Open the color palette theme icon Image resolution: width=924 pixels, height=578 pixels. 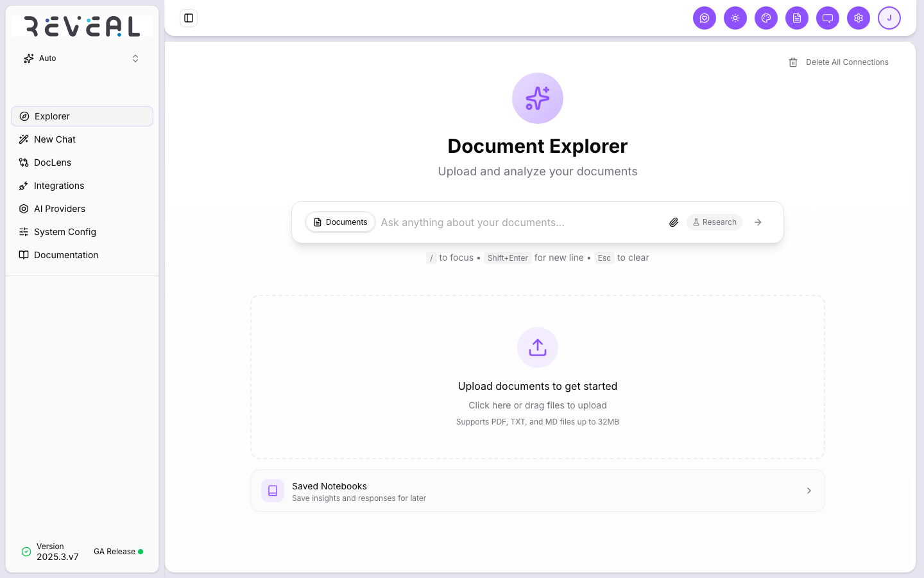[766, 18]
